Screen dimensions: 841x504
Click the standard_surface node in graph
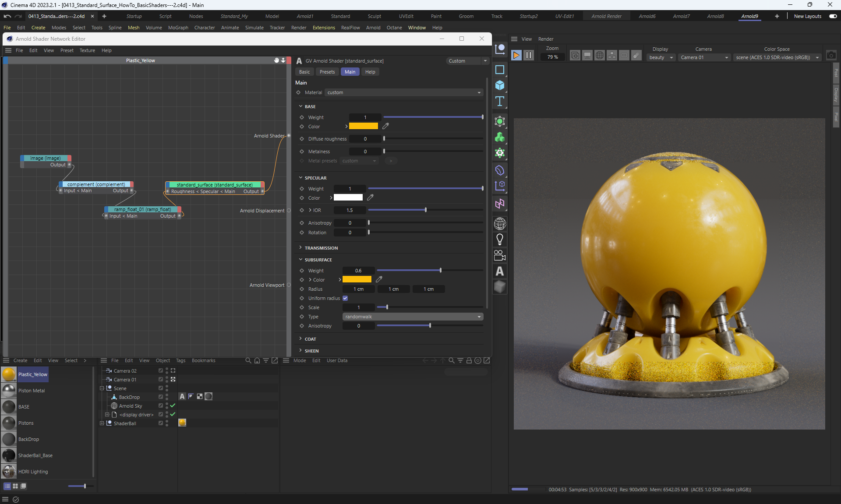tap(214, 185)
